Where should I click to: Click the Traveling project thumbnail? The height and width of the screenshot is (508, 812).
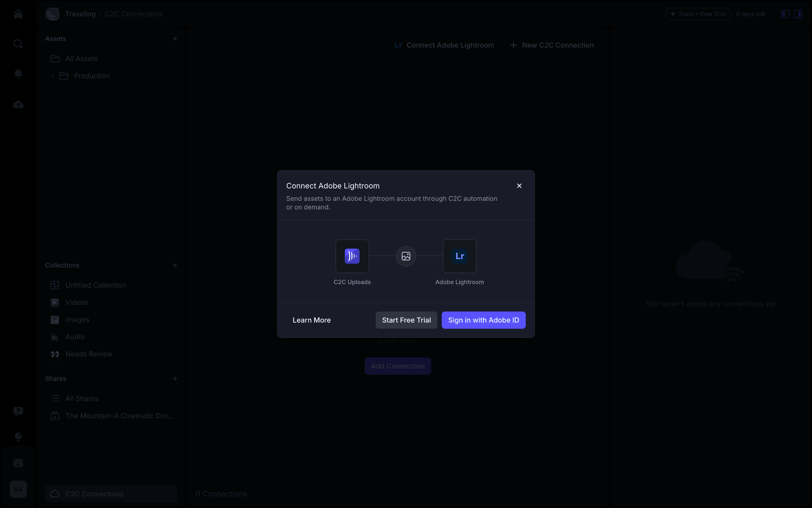tap(53, 14)
